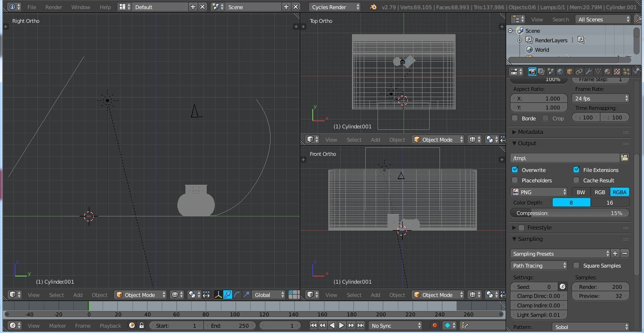The width and height of the screenshot is (644, 333).
Task: Open the Sobol pattern dropdown
Action: pos(590,327)
